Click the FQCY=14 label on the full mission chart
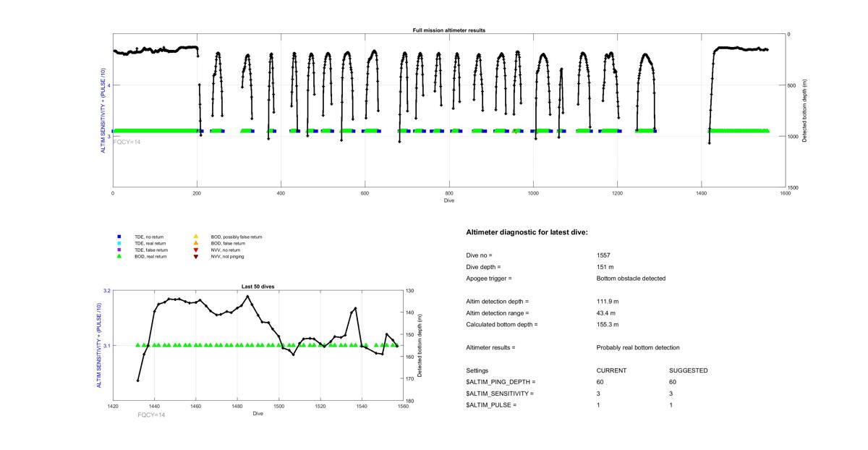The width and height of the screenshot is (868, 450). click(127, 142)
